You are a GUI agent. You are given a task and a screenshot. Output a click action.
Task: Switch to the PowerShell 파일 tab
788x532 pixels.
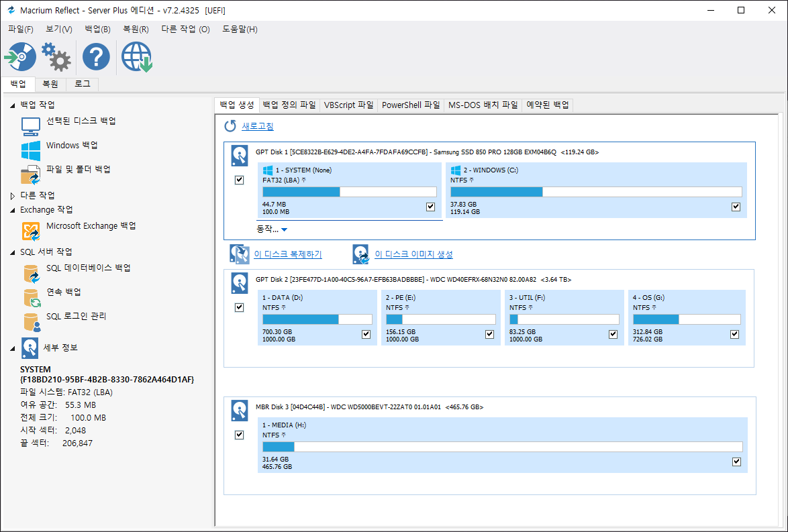click(x=411, y=105)
